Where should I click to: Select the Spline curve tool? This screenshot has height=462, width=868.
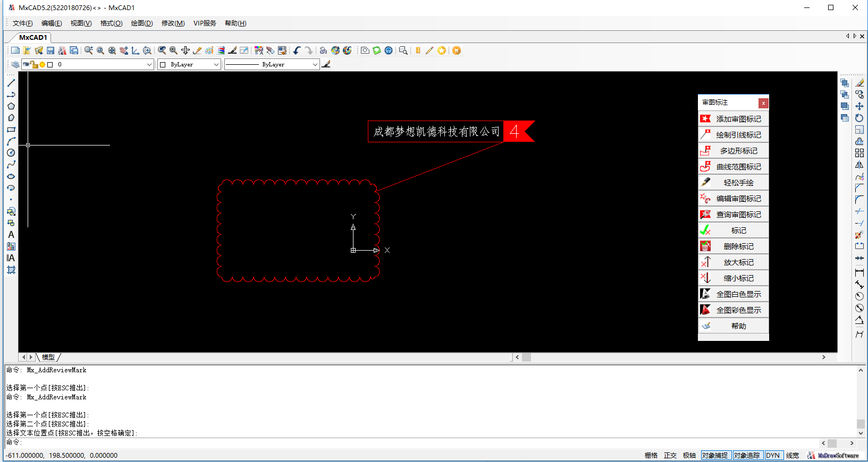click(11, 165)
